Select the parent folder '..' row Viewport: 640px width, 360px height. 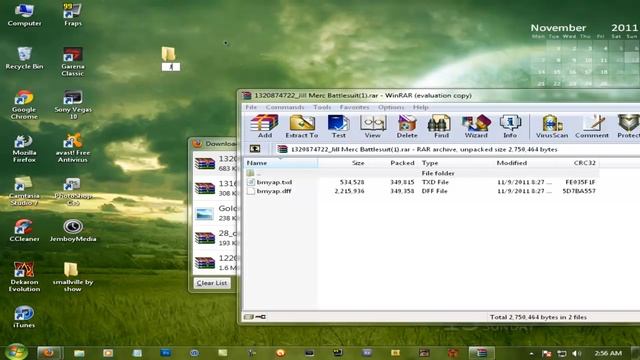421,173
